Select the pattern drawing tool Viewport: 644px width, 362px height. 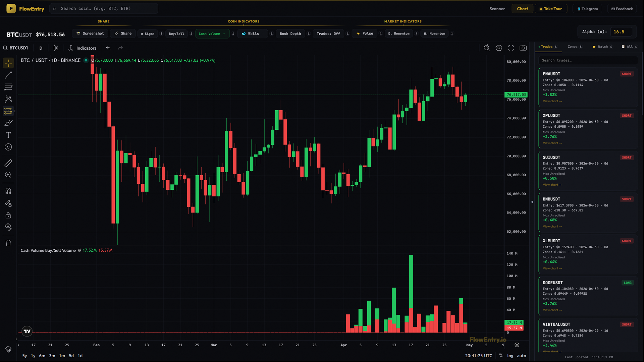point(8,99)
